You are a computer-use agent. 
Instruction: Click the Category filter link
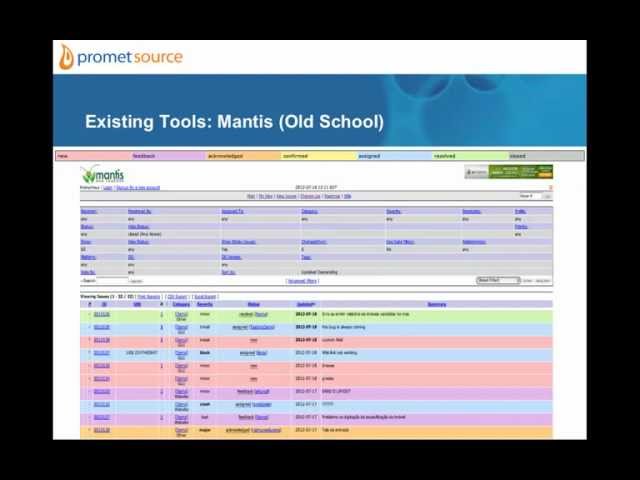[x=309, y=211]
